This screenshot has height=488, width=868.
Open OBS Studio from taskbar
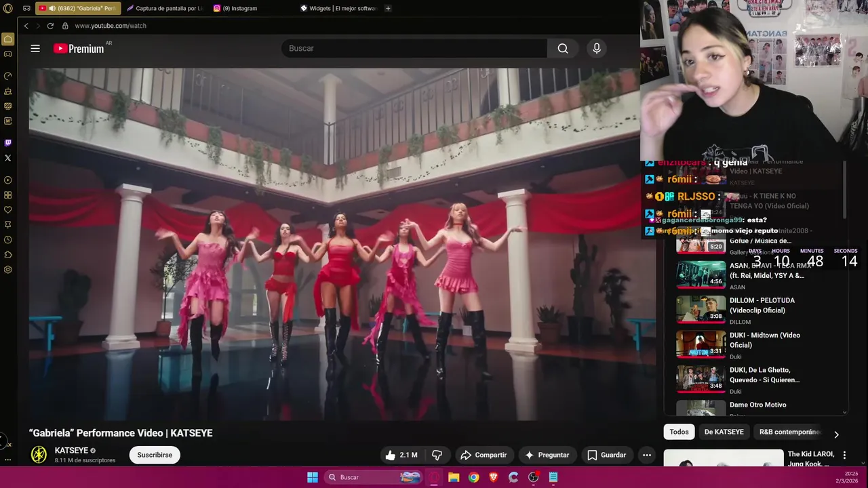(534, 477)
